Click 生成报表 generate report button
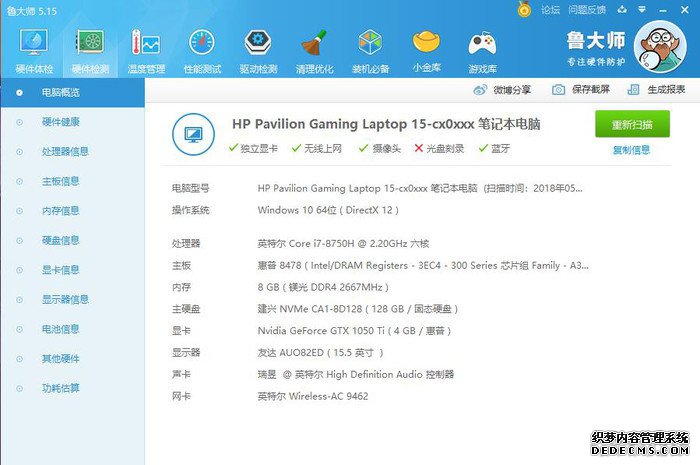The width and height of the screenshot is (700, 465). [656, 90]
